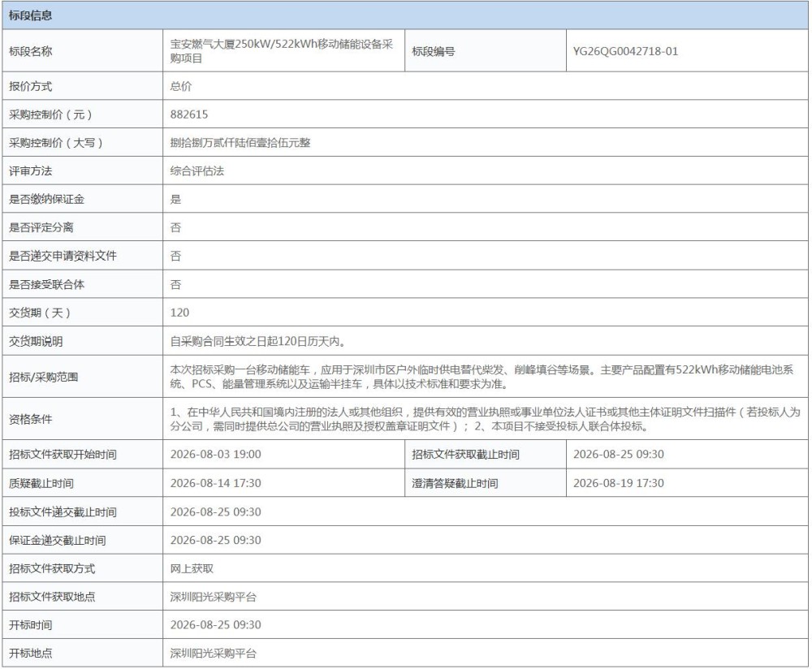812x669 pixels.
Task: Click the delivery days value 120
Action: (x=179, y=313)
